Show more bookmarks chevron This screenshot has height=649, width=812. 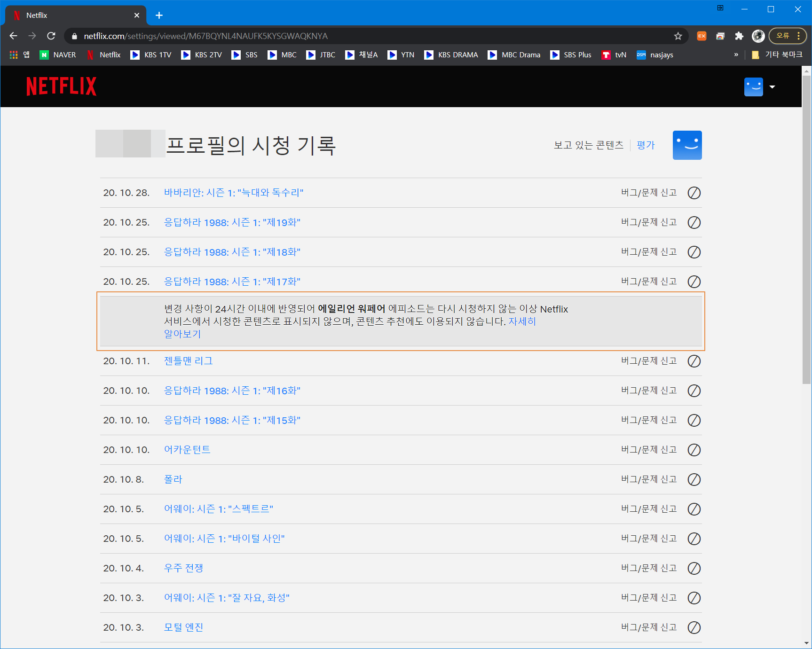(736, 55)
